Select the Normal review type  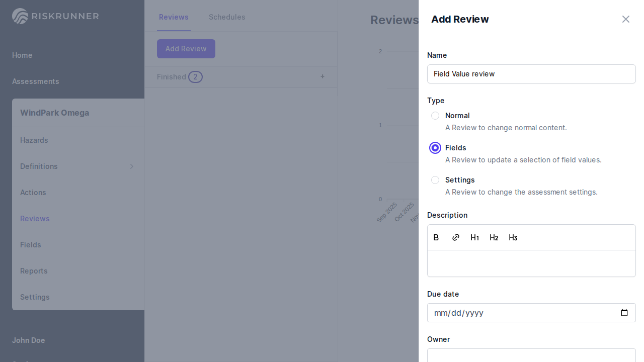[435, 116]
